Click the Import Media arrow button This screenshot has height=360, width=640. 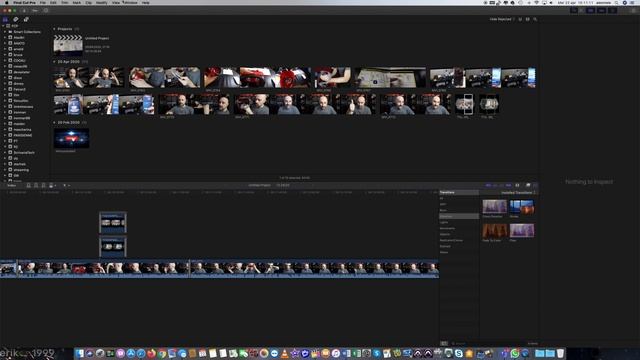click(x=24, y=10)
